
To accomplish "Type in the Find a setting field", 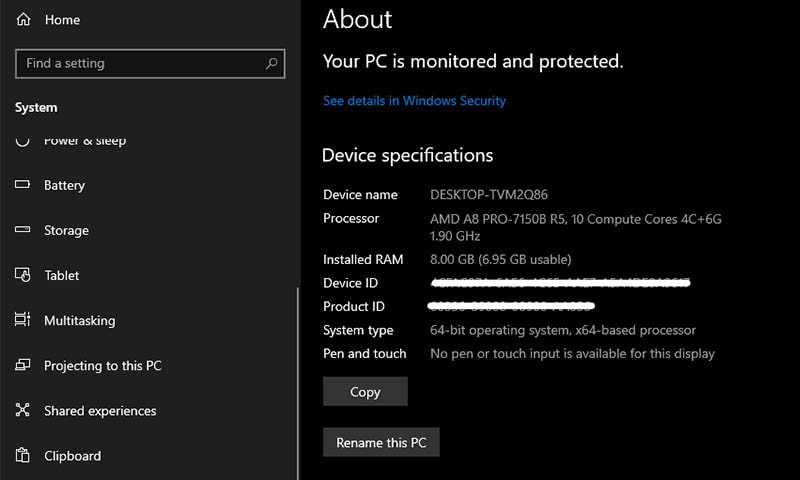I will point(140,63).
